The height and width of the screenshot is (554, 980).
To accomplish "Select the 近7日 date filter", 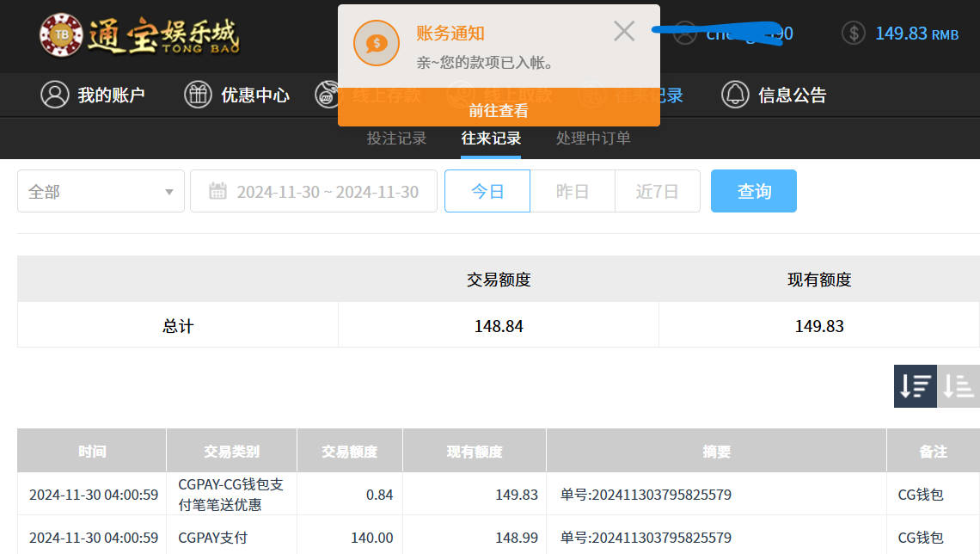I will pyautogui.click(x=658, y=190).
